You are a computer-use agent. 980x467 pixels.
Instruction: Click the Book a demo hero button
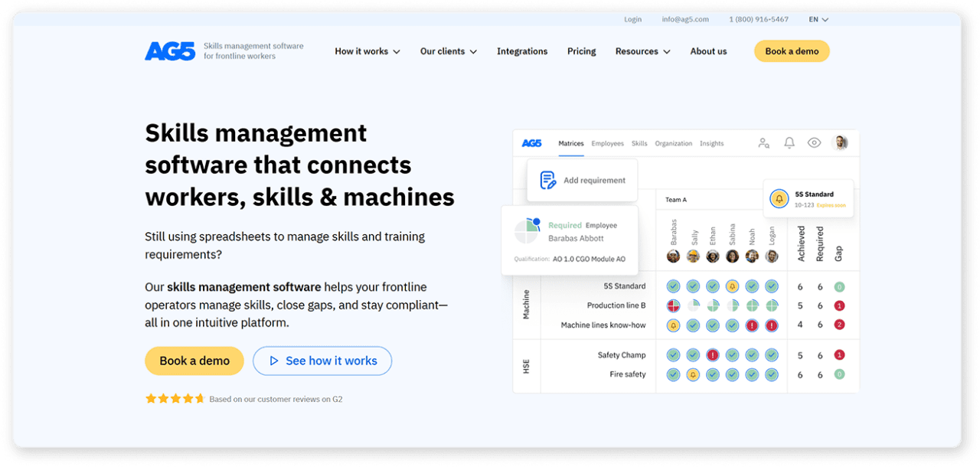(x=194, y=361)
